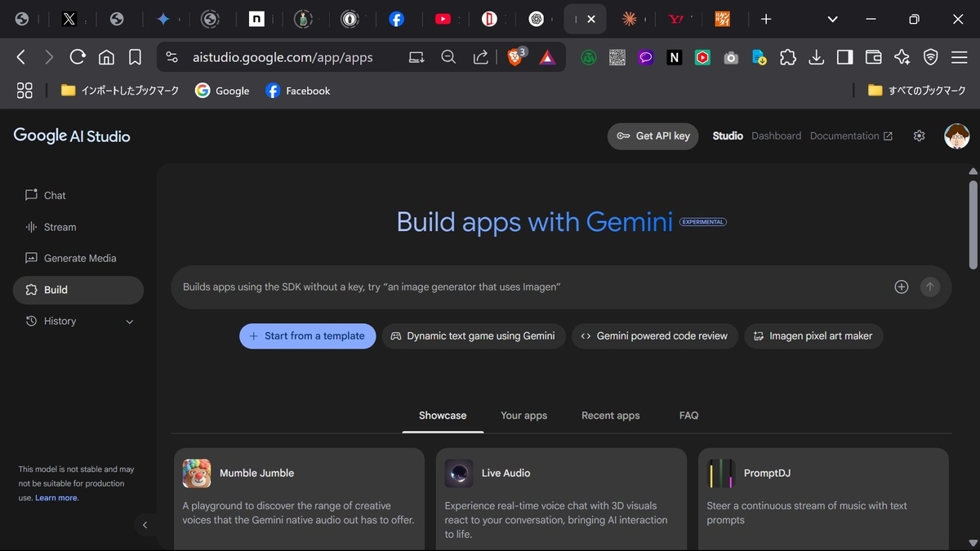980x551 pixels.
Task: Choose Imagen pixel art maker suggestion
Action: (x=813, y=336)
